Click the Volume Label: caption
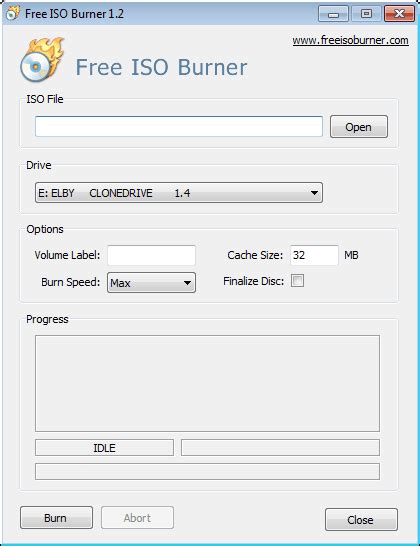This screenshot has height=546, width=420. click(x=67, y=255)
